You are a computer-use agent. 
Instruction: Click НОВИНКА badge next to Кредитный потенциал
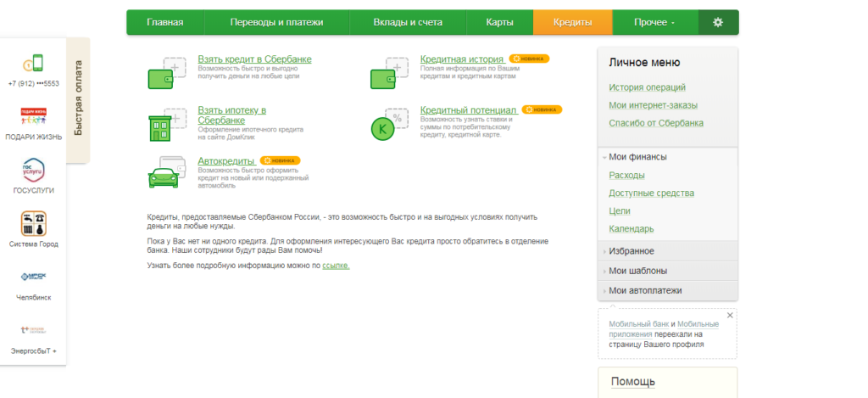[x=542, y=109]
